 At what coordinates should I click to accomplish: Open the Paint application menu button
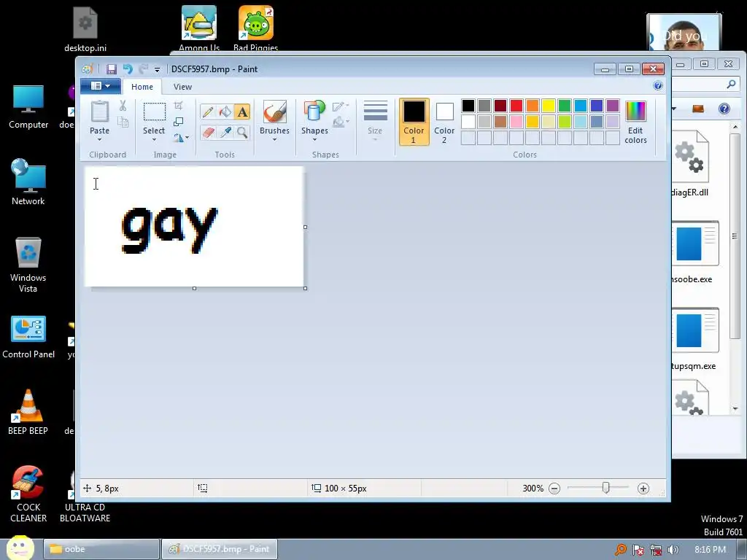coord(101,86)
